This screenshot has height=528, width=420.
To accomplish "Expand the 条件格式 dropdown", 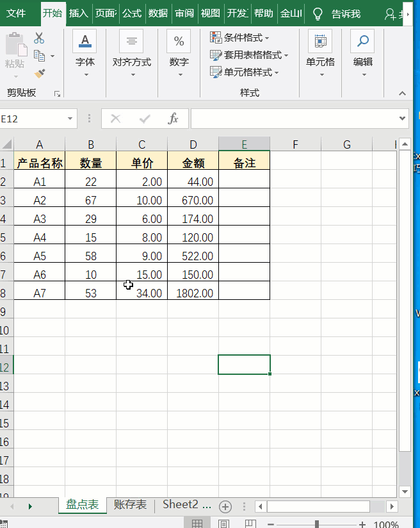I will tap(267, 38).
